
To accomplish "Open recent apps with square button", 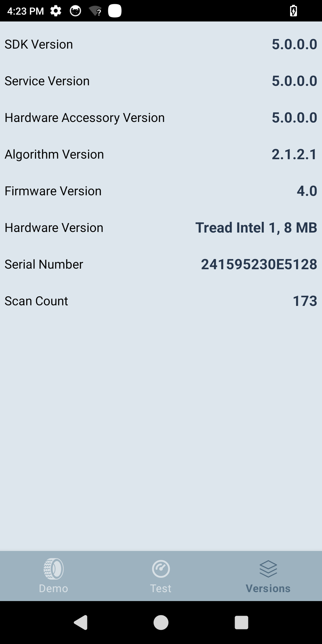I will pyautogui.click(x=241, y=623).
